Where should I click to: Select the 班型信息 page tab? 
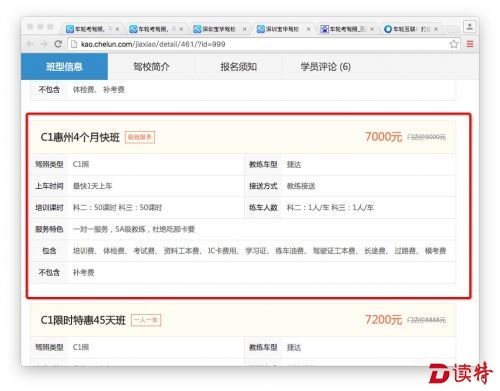pos(64,67)
